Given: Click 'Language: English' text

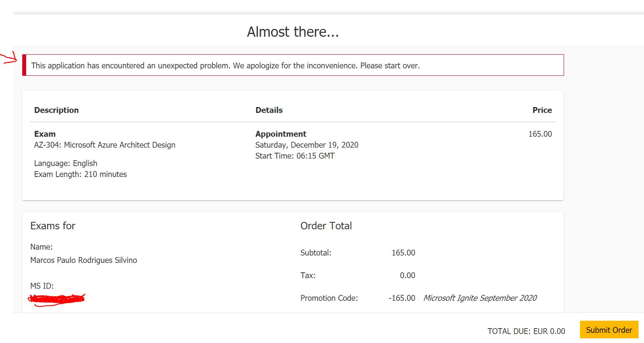Looking at the screenshot, I should (x=66, y=163).
